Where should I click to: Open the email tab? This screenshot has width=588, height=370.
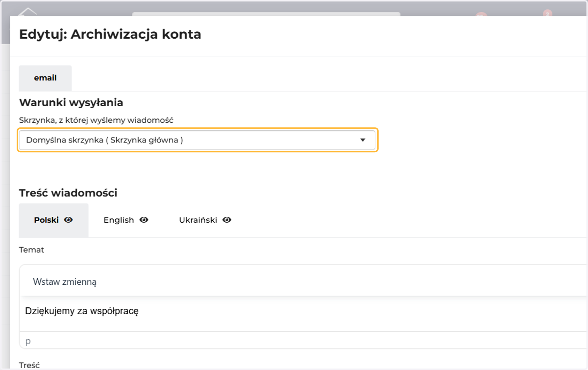pyautogui.click(x=45, y=78)
